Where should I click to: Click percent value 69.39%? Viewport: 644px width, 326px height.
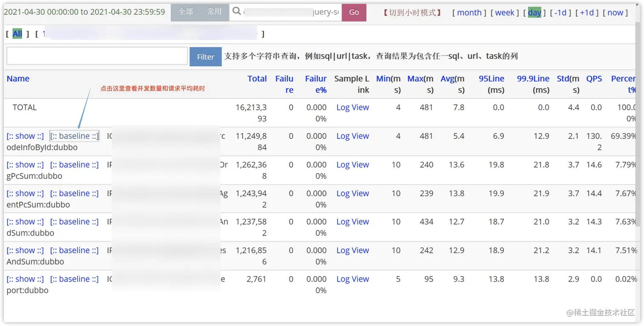click(x=624, y=136)
